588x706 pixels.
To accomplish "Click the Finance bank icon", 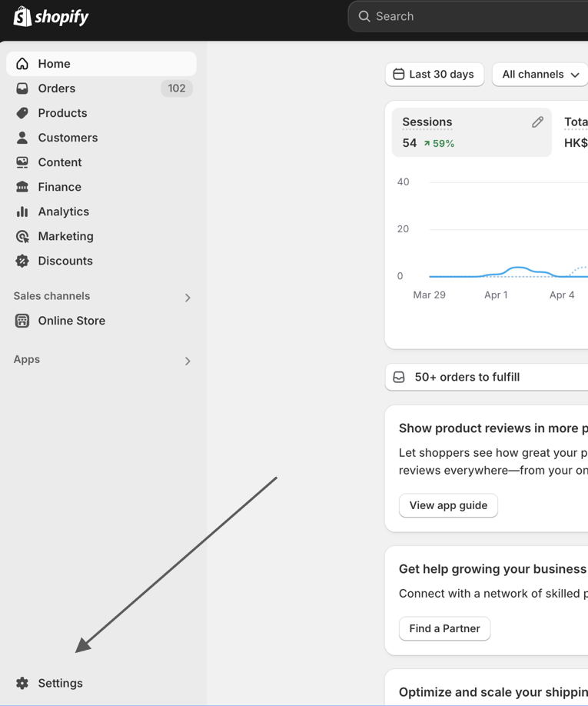I will tap(22, 187).
